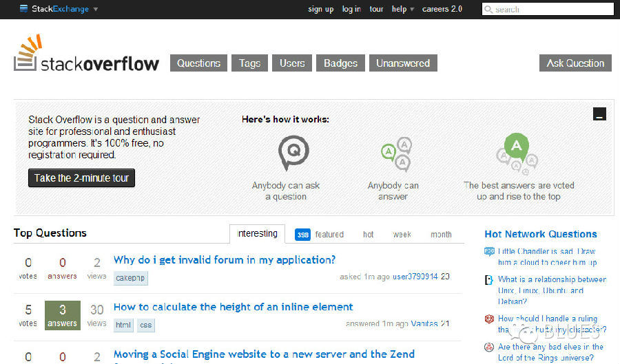Go to the Tags section
Image resolution: width=620 pixels, height=364 pixels.
(x=249, y=63)
